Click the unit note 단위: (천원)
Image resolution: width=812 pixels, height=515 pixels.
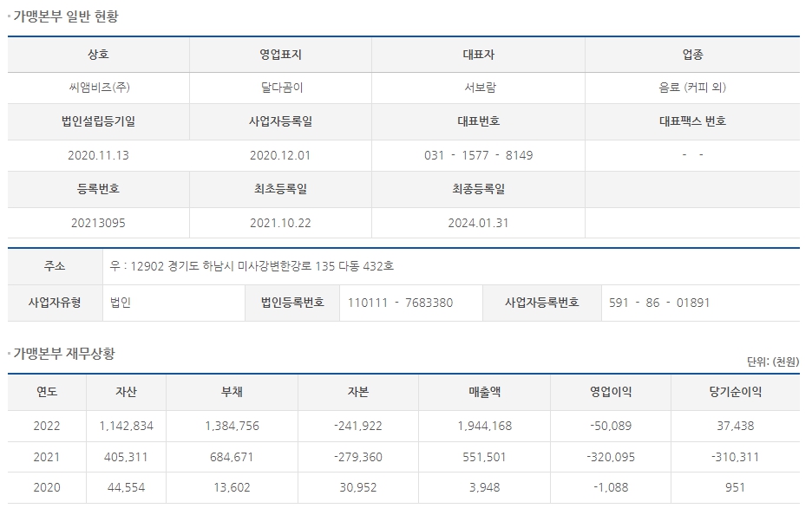click(773, 362)
